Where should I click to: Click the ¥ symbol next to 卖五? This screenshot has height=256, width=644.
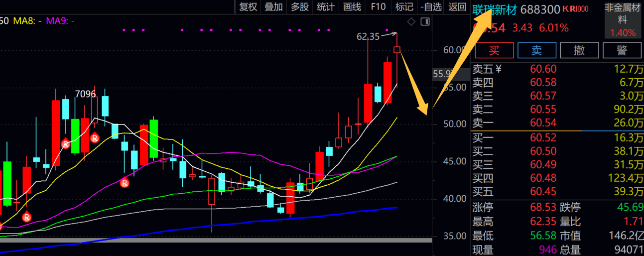(498, 69)
